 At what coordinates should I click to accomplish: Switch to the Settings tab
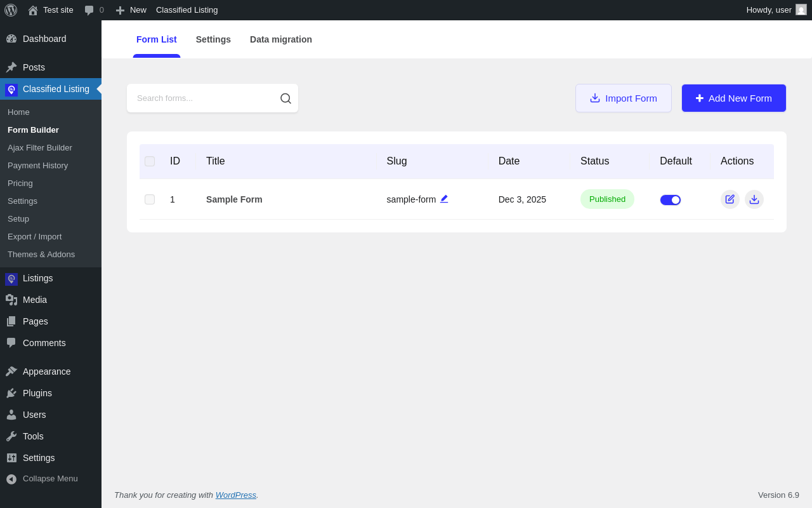(213, 39)
